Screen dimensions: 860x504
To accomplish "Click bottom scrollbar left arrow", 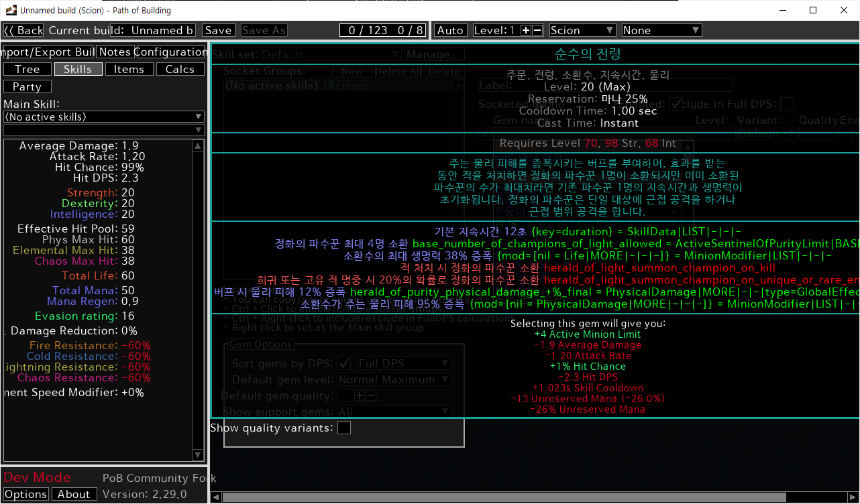I will 215,497.
